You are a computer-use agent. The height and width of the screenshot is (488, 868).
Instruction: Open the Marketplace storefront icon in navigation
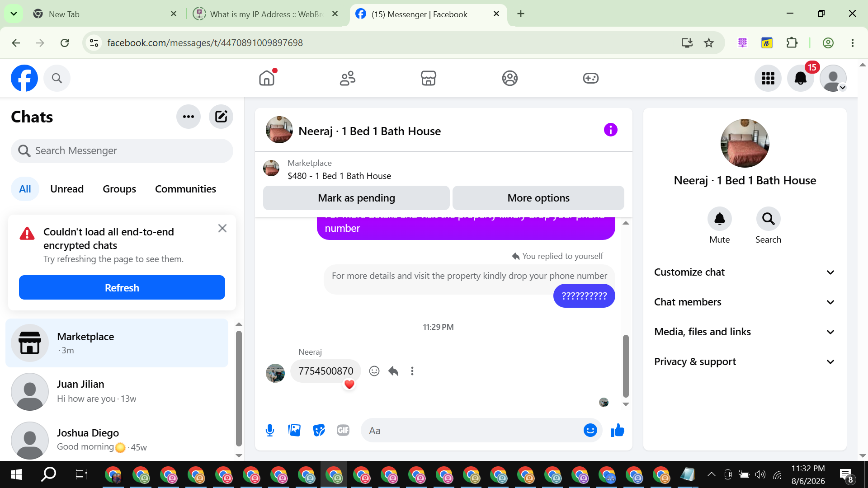(429, 78)
